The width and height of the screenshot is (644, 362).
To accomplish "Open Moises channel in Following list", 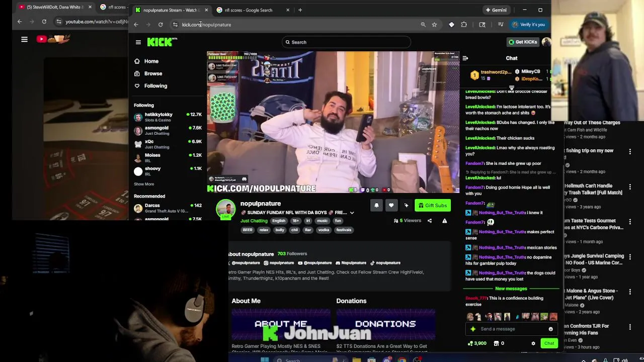I will [168, 157].
